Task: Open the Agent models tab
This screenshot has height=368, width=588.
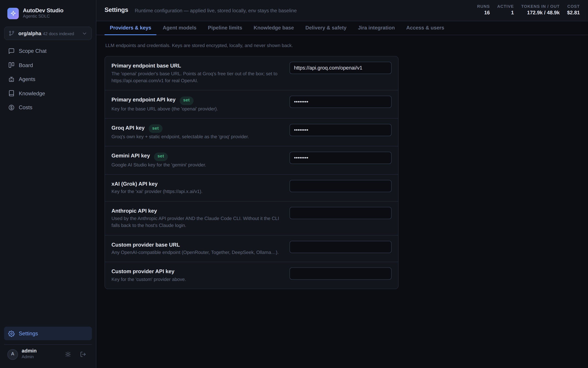Action: pos(179,28)
